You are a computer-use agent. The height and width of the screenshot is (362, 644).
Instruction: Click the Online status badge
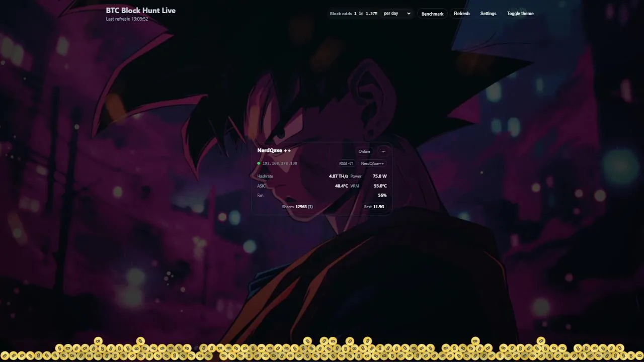tap(364, 151)
